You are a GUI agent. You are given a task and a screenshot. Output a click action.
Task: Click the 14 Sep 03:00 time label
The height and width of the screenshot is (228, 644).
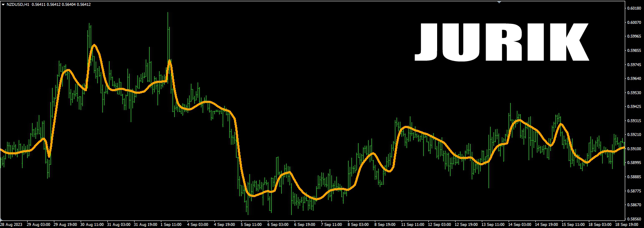(520, 225)
